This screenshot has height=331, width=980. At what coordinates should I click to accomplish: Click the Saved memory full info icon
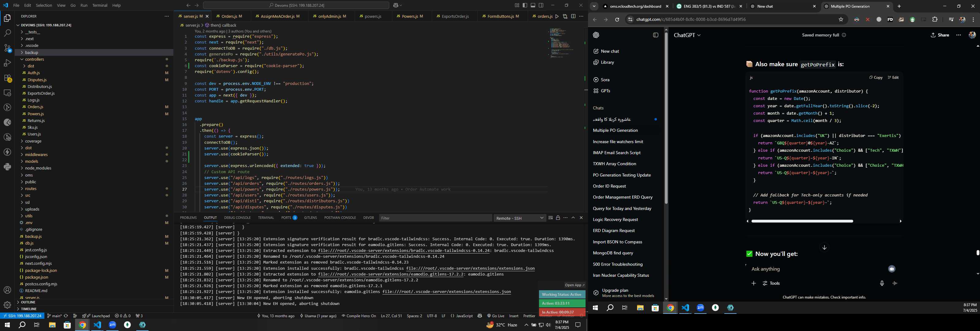tap(844, 35)
